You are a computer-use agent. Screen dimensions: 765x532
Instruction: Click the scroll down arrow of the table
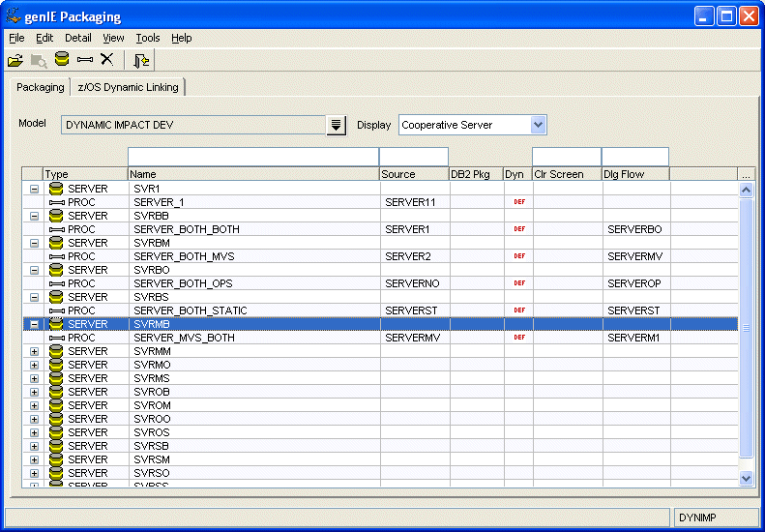(746, 478)
